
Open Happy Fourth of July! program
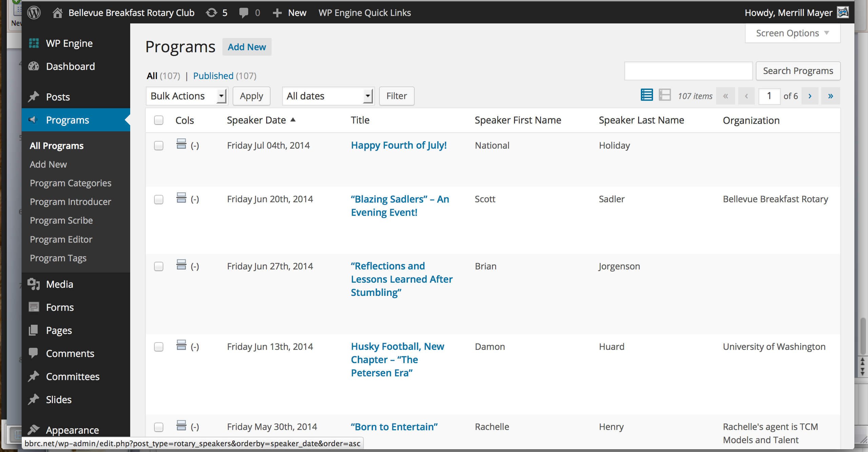(x=399, y=145)
